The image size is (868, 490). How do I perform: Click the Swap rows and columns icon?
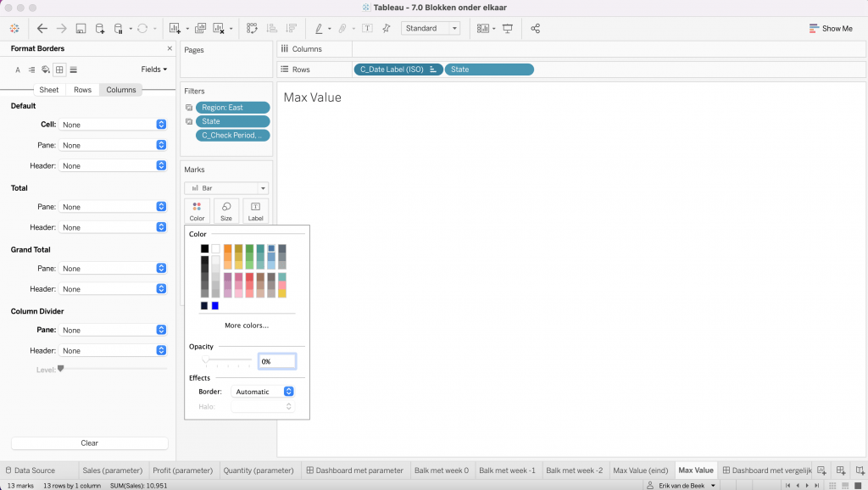coord(252,29)
